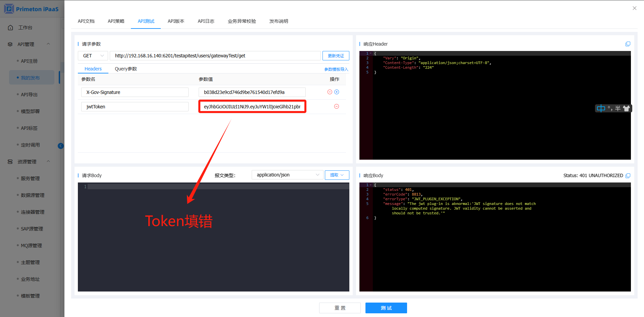Copy the response Header content

pos(628,44)
